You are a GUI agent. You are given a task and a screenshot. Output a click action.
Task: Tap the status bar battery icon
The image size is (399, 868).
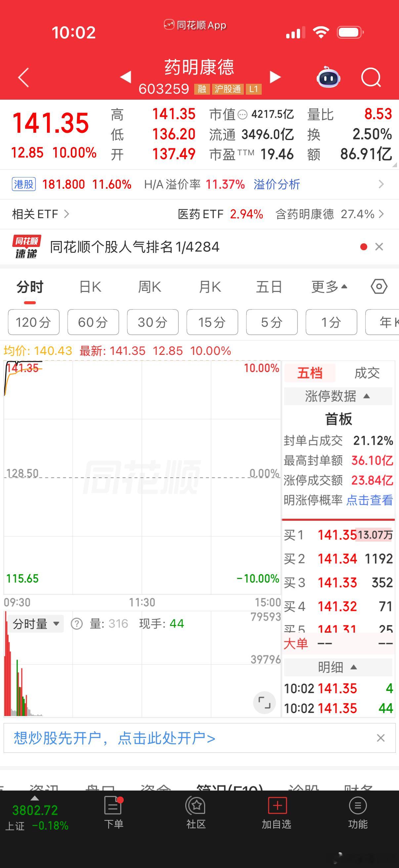[350, 32]
